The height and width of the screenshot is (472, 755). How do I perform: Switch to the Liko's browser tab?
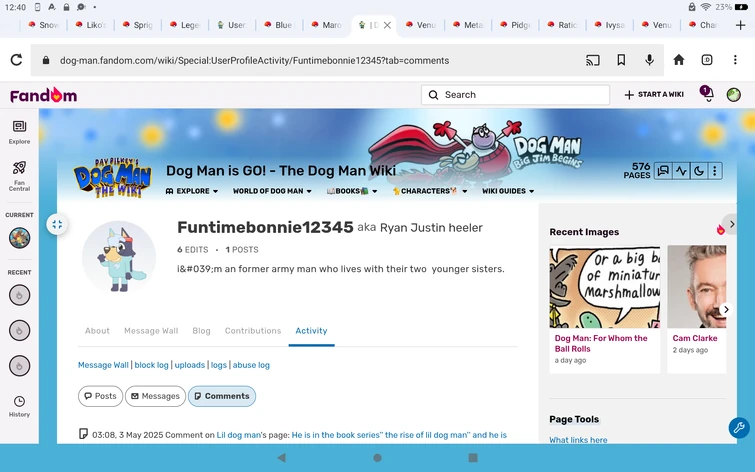91,25
